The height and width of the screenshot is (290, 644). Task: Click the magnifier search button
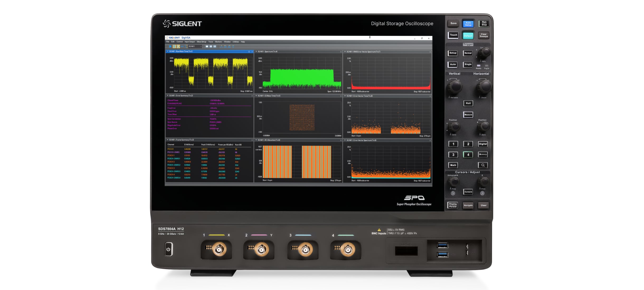click(x=483, y=165)
